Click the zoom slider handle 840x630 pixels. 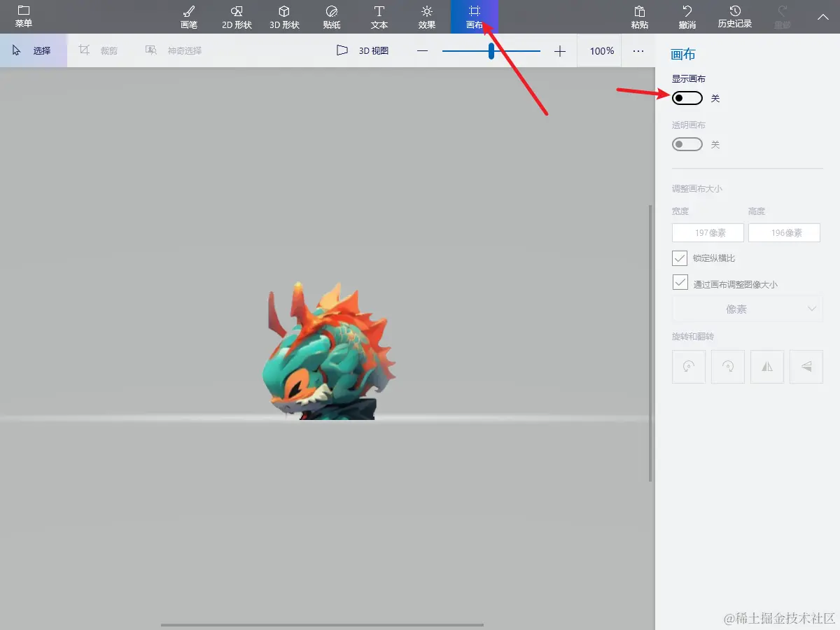(x=491, y=51)
